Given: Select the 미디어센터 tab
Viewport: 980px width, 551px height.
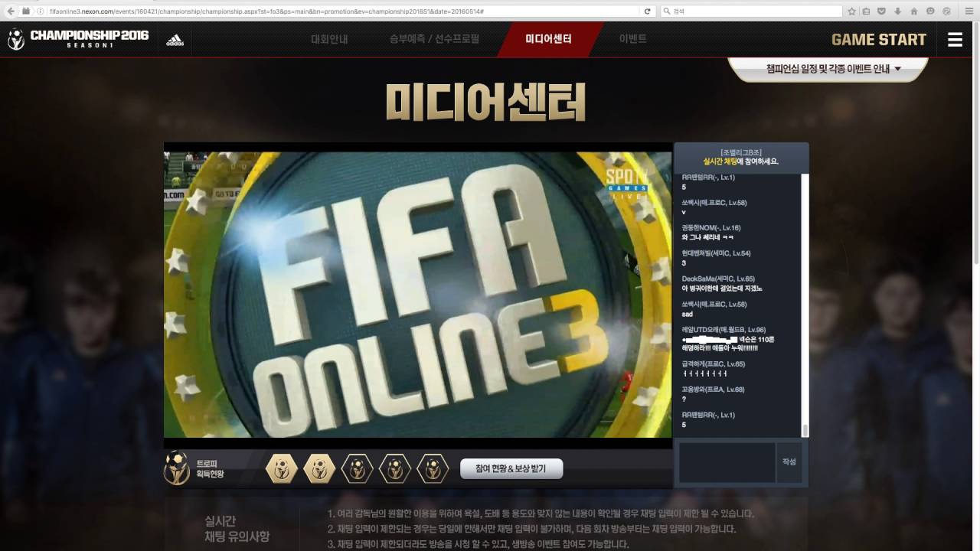Looking at the screenshot, I should click(548, 39).
